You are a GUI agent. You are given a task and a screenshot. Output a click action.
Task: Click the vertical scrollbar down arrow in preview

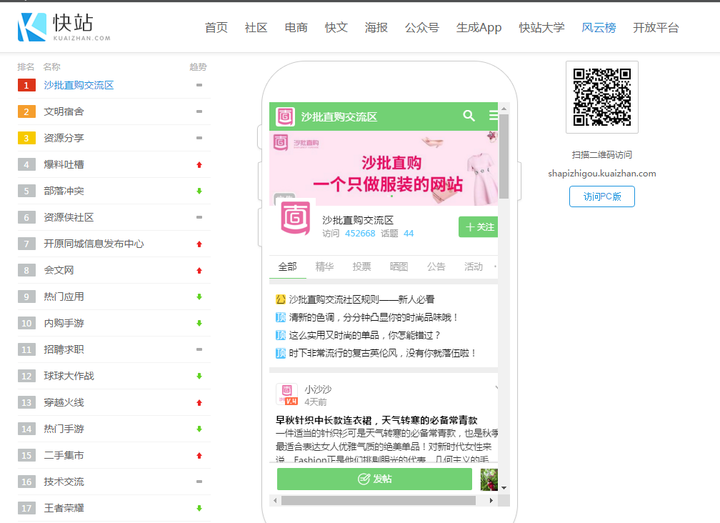(x=504, y=488)
